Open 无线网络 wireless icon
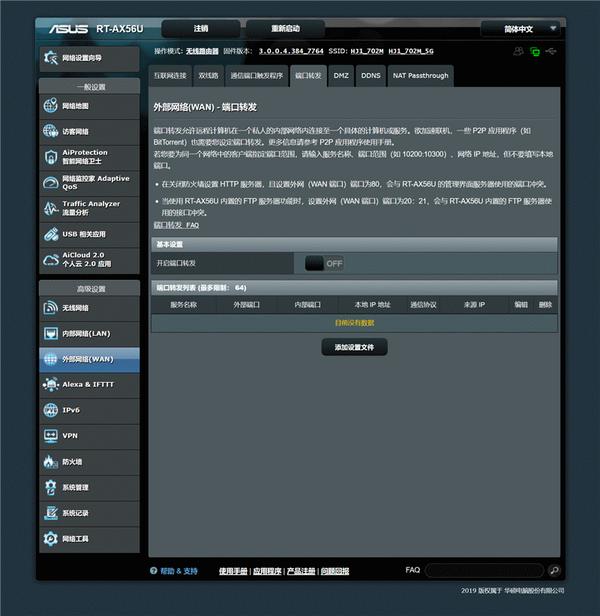Image resolution: width=600 pixels, height=616 pixels. pos(51,308)
